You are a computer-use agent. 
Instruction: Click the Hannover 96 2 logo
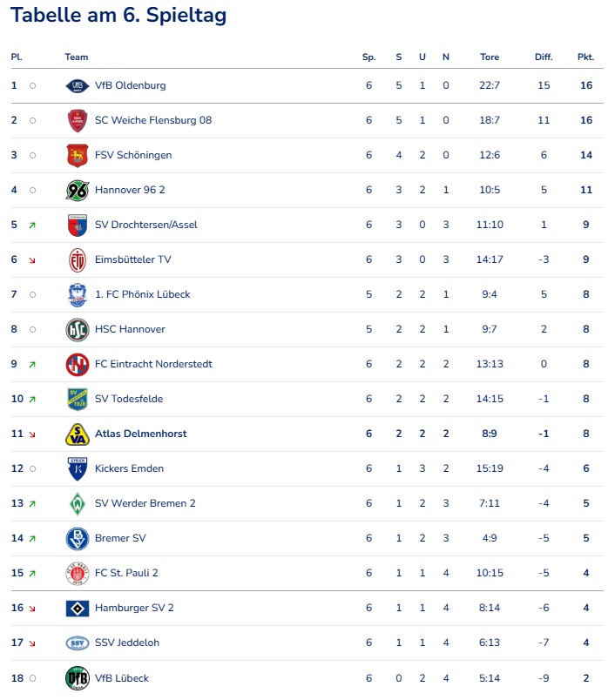[x=78, y=190]
